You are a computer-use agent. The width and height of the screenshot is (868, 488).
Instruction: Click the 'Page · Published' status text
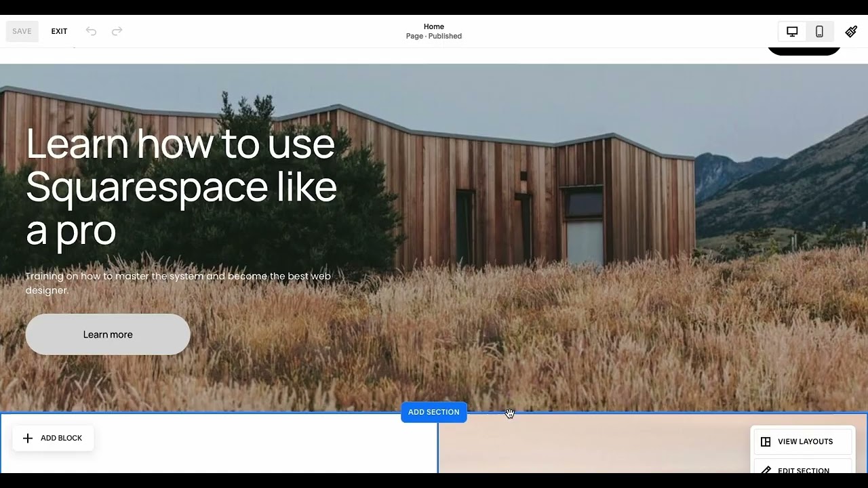tap(434, 37)
